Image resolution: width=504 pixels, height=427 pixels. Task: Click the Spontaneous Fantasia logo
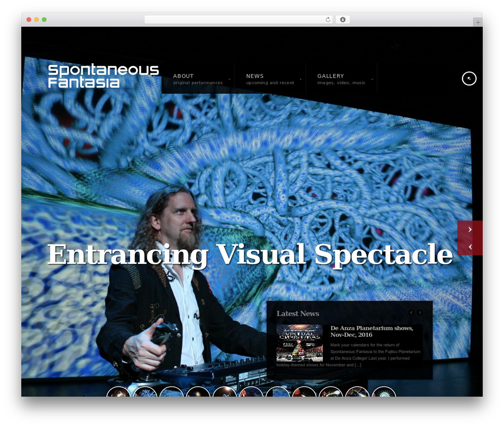103,76
